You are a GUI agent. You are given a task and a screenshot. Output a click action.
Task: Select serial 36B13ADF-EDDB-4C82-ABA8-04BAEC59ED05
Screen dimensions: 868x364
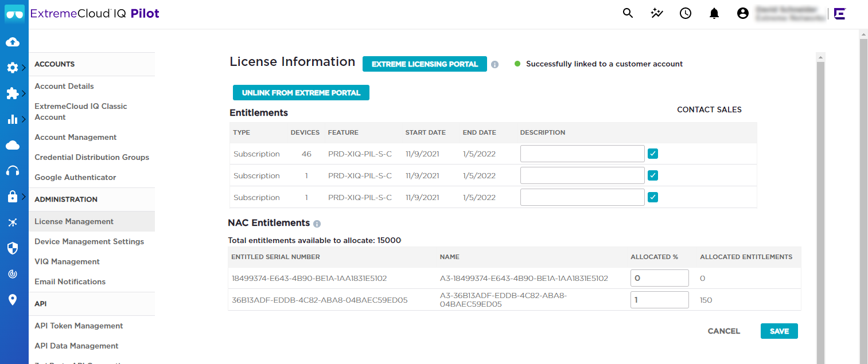[x=320, y=300]
